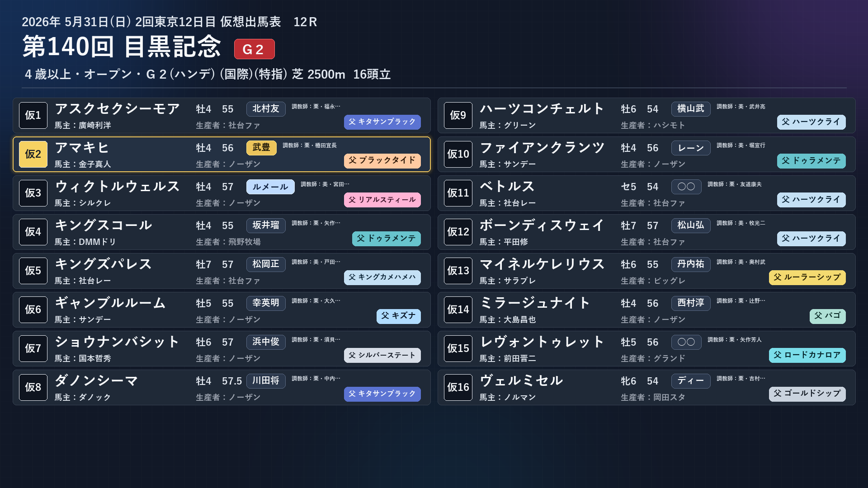This screenshot has width=868, height=488.
Task: Click the G2 grade badge
Action: (x=254, y=49)
